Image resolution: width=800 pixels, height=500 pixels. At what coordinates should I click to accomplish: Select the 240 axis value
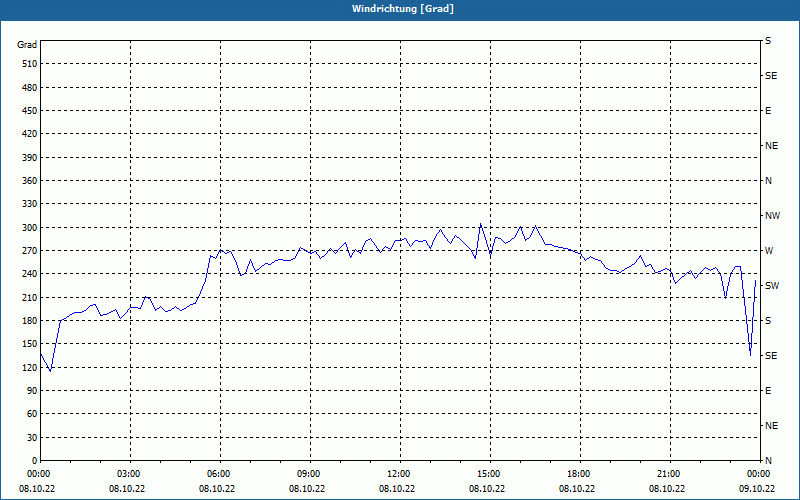(x=30, y=274)
